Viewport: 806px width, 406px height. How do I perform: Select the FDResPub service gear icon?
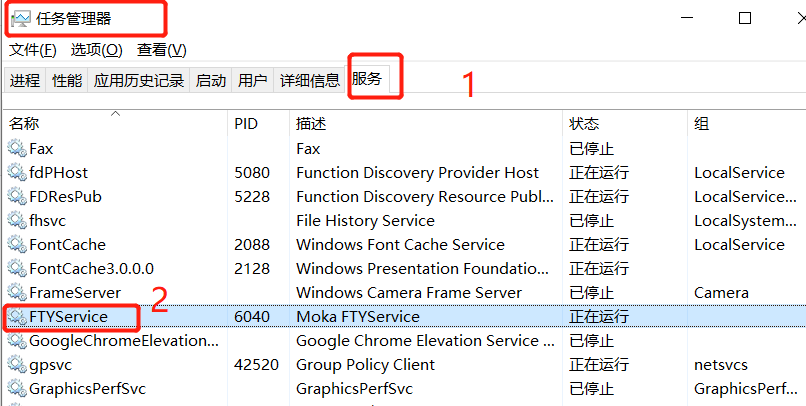click(17, 196)
